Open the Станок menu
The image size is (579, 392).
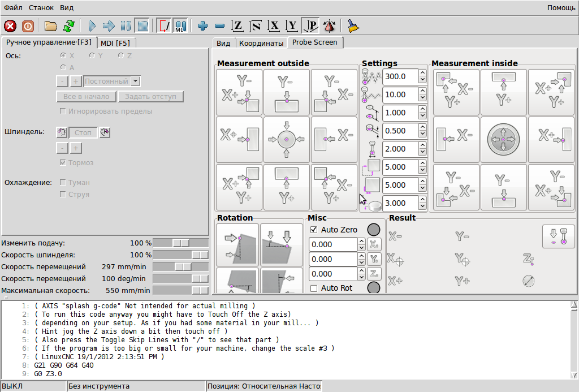(41, 8)
